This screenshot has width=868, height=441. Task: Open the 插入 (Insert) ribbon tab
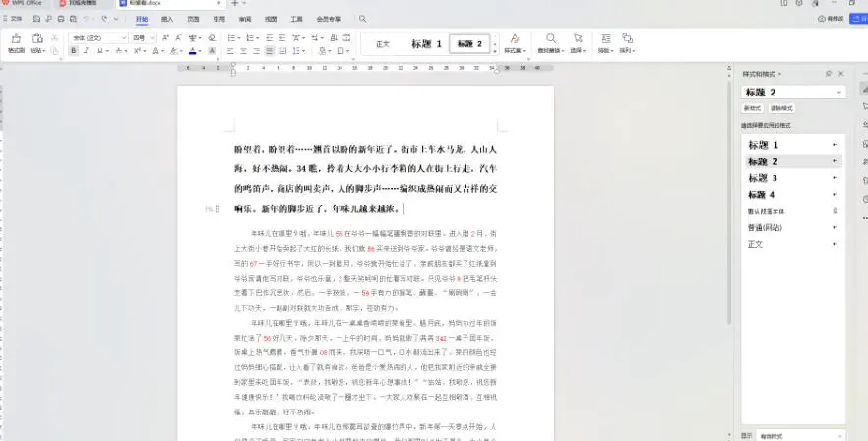coord(167,19)
